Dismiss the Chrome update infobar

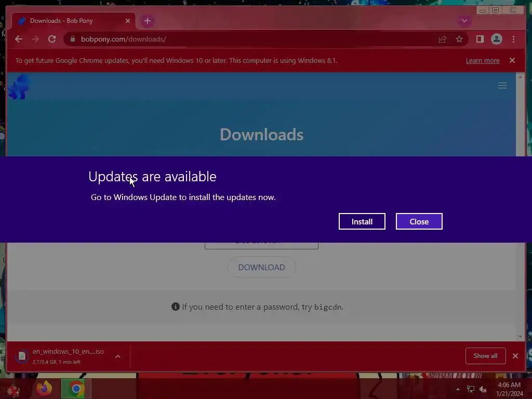[512, 60]
